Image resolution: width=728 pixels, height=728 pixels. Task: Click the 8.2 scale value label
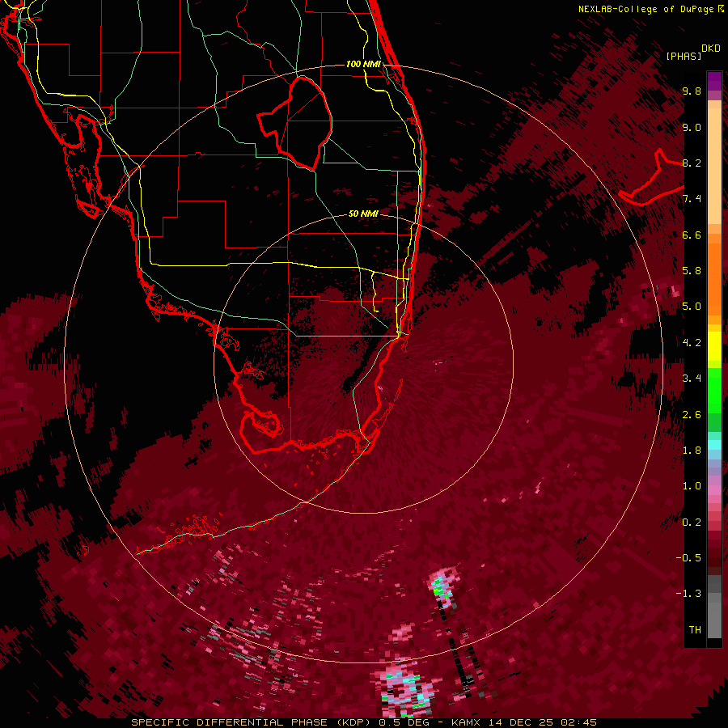(x=692, y=163)
